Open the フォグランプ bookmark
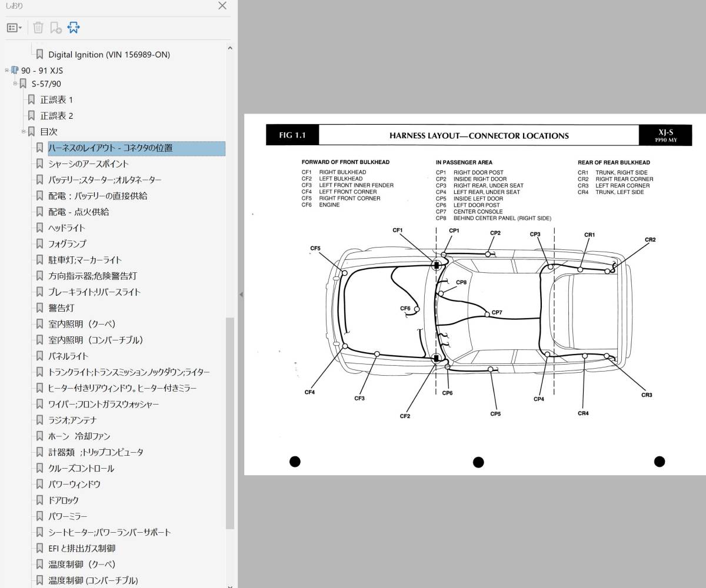The height and width of the screenshot is (588, 706). tap(67, 244)
